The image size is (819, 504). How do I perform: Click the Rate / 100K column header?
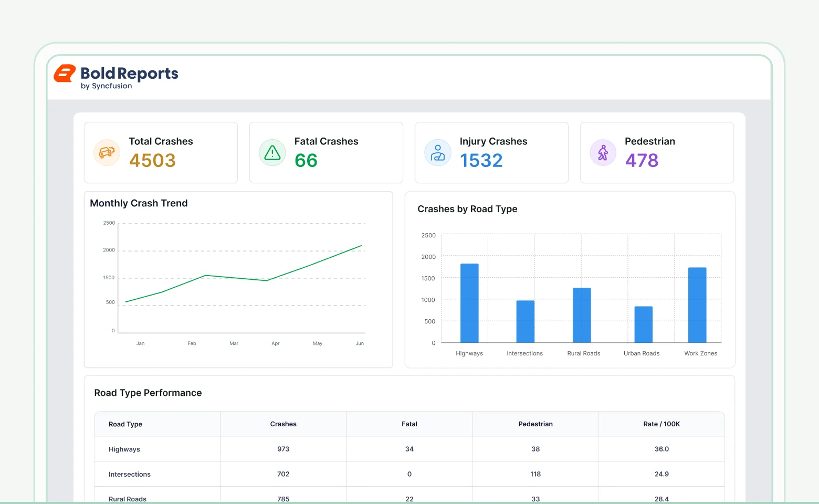(661, 424)
